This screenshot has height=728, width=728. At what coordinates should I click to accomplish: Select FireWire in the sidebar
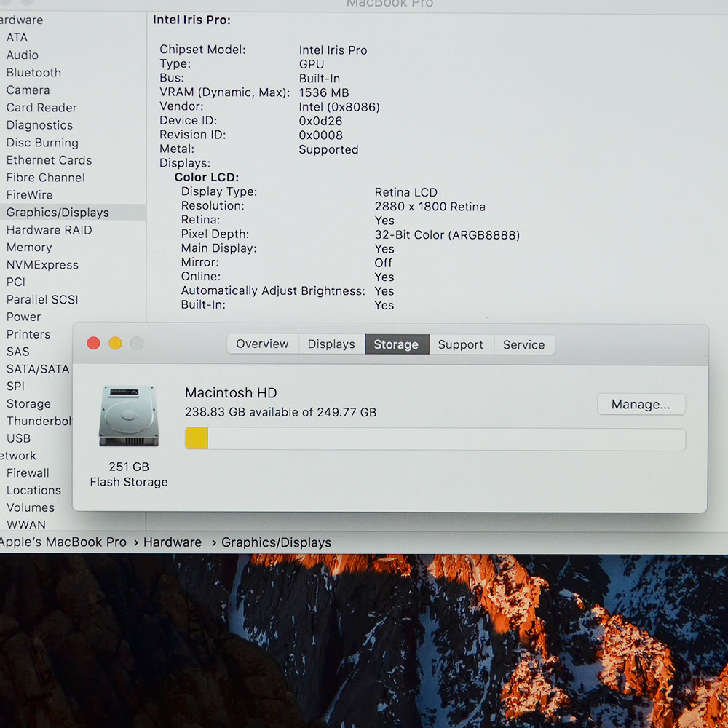click(x=29, y=195)
